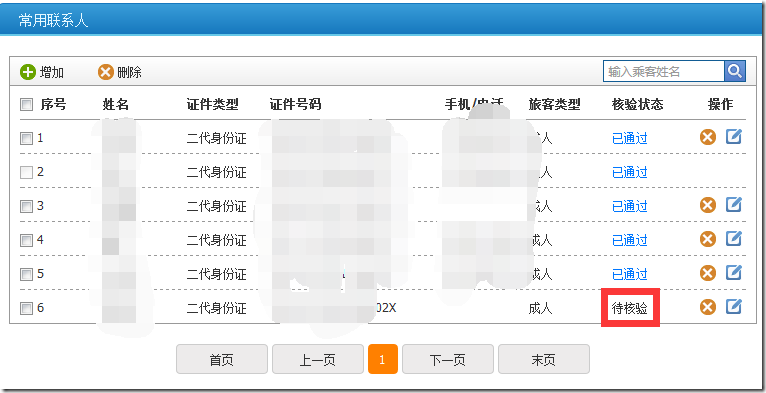Edit contact in row 6
This screenshot has height=393, width=766.
tap(734, 306)
